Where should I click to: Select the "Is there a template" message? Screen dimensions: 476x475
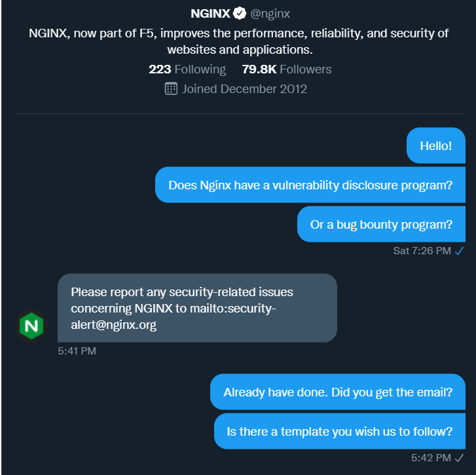tap(340, 431)
